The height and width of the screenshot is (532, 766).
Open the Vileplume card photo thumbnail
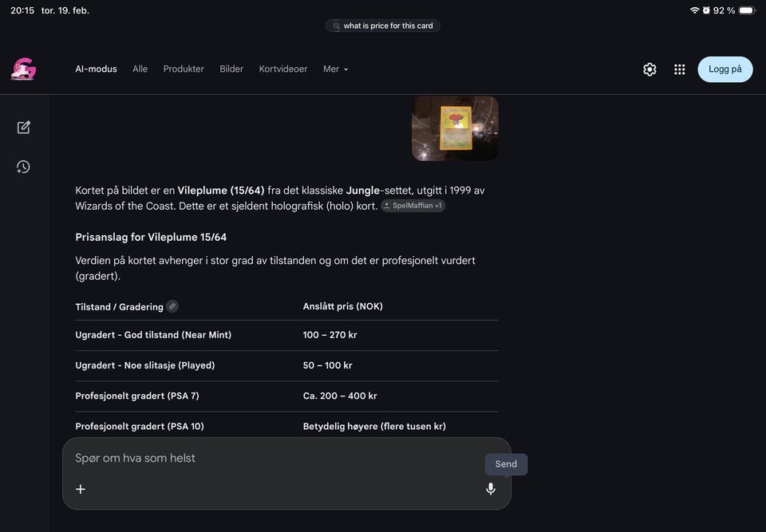(455, 128)
